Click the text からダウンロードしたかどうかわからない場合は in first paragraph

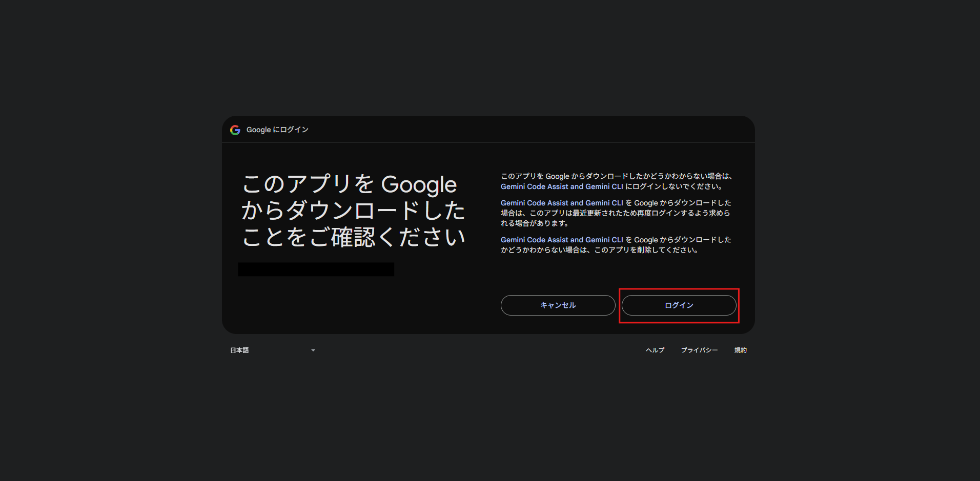[651, 177]
